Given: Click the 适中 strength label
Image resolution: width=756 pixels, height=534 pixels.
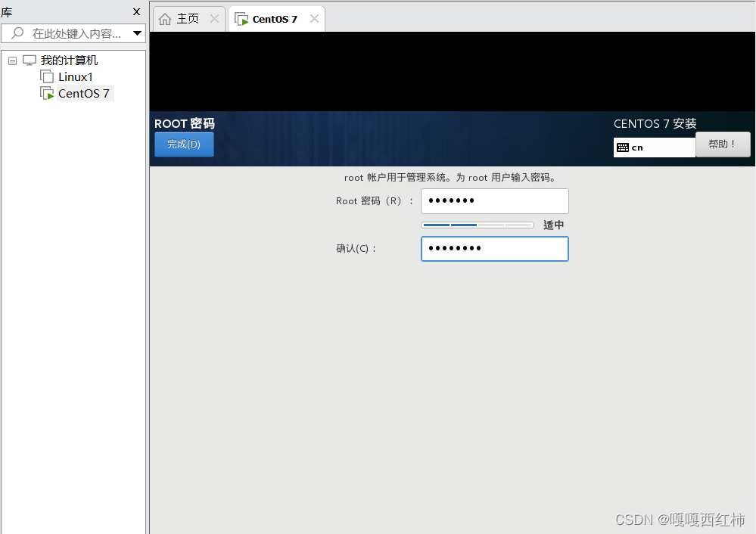Looking at the screenshot, I should tap(553, 225).
